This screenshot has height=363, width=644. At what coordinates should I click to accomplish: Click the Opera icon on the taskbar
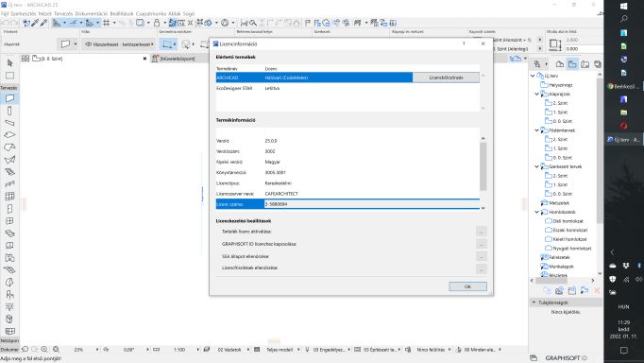pos(623,126)
